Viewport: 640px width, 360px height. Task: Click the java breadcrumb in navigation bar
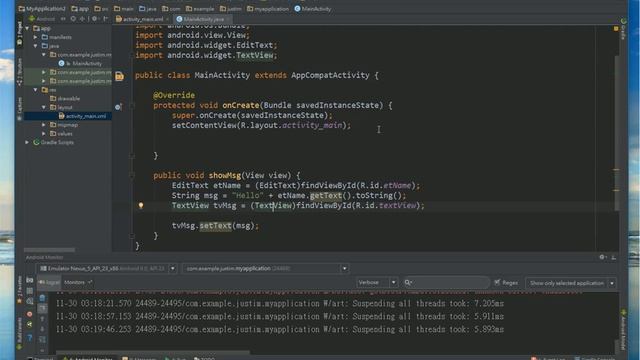pos(148,9)
